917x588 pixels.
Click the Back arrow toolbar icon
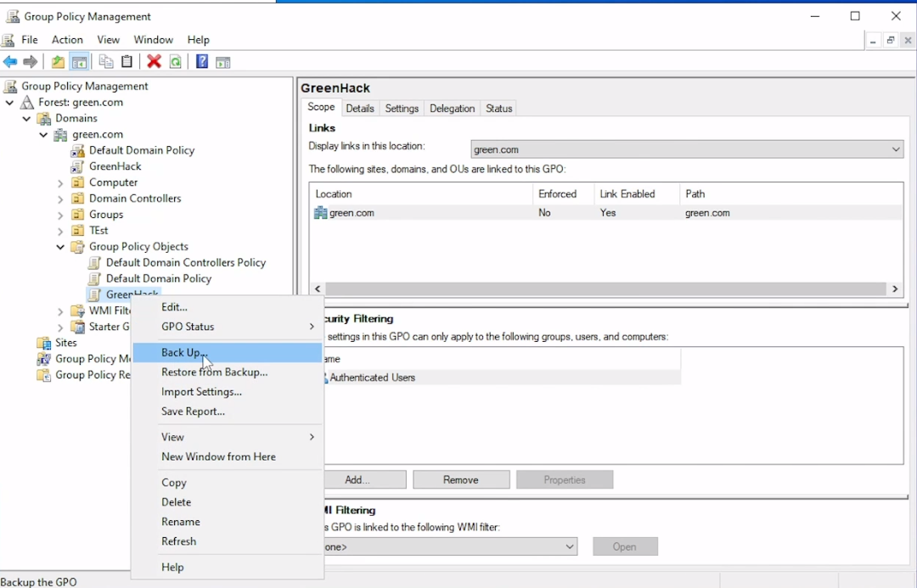coord(10,61)
